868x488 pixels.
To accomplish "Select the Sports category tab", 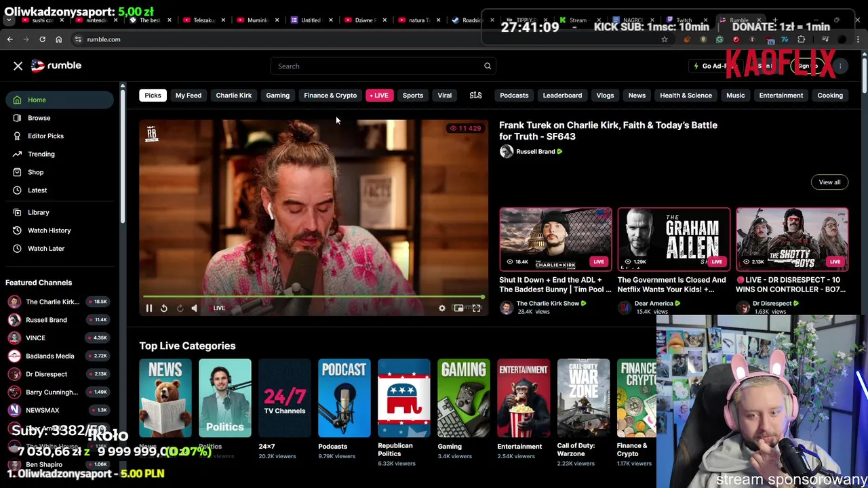I will coord(413,95).
